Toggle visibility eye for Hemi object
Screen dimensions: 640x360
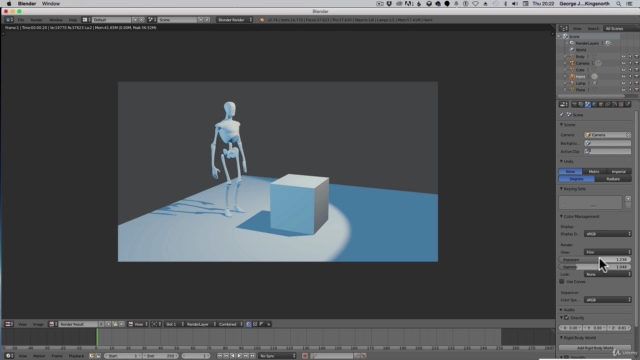623,76
